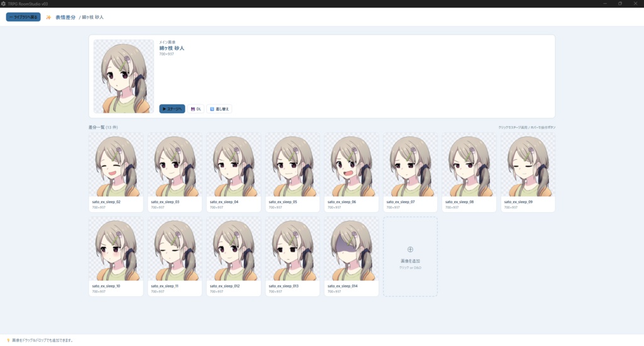Image resolution: width=644 pixels, height=346 pixels.
Task: Click the hint text at right of 差分一覧
Action: pyautogui.click(x=526, y=127)
